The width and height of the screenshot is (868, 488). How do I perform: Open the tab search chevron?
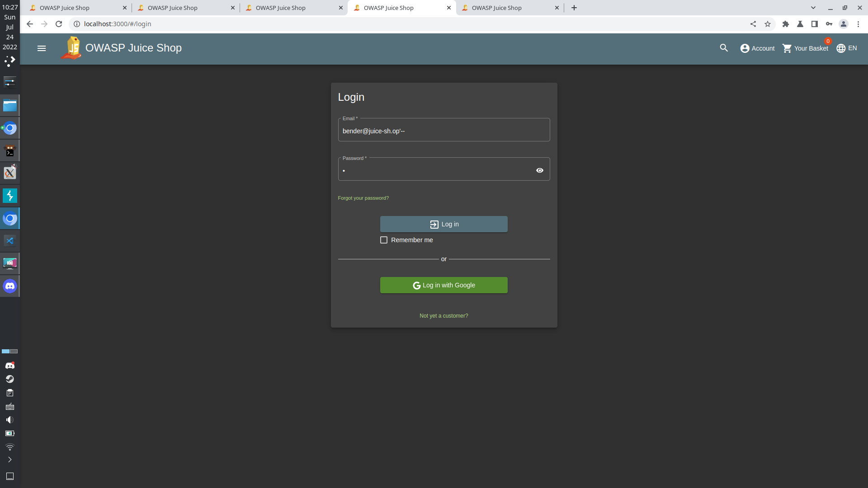[813, 8]
